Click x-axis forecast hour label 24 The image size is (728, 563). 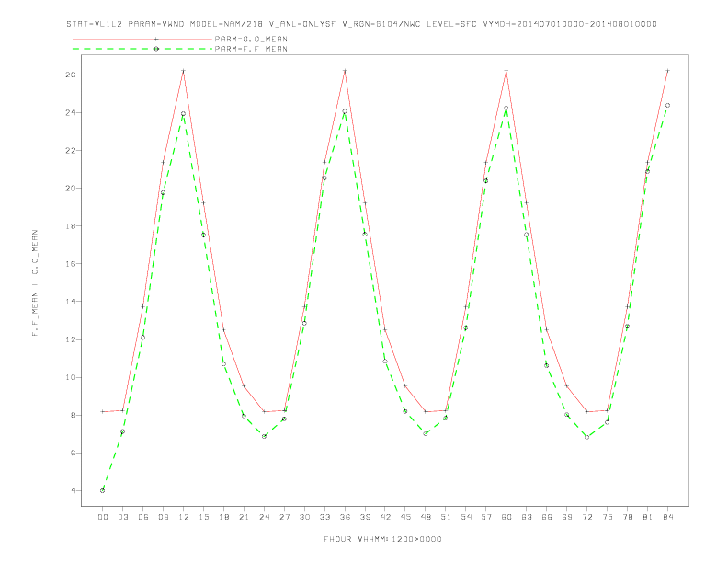264,517
